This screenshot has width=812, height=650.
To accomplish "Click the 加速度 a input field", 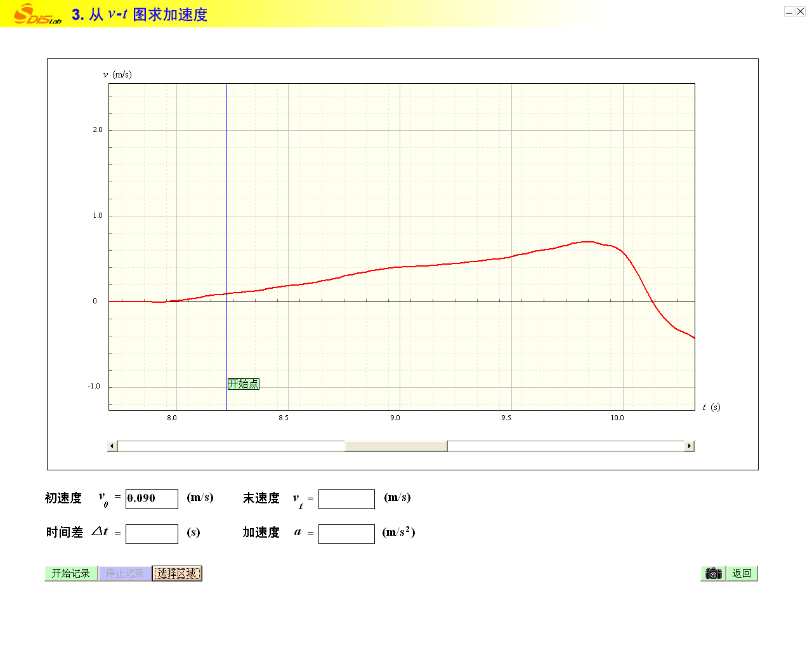I will point(346,534).
